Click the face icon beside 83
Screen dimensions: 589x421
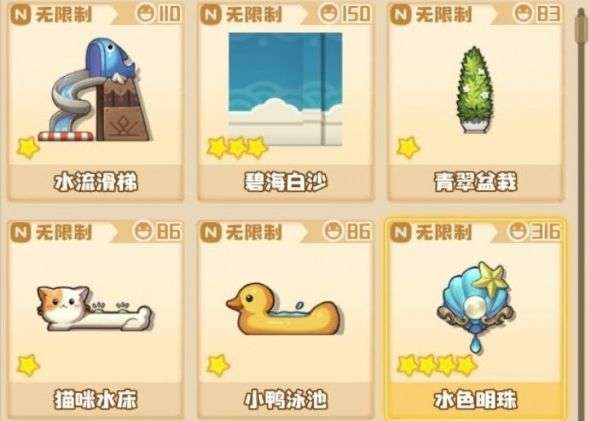pyautogui.click(x=524, y=14)
